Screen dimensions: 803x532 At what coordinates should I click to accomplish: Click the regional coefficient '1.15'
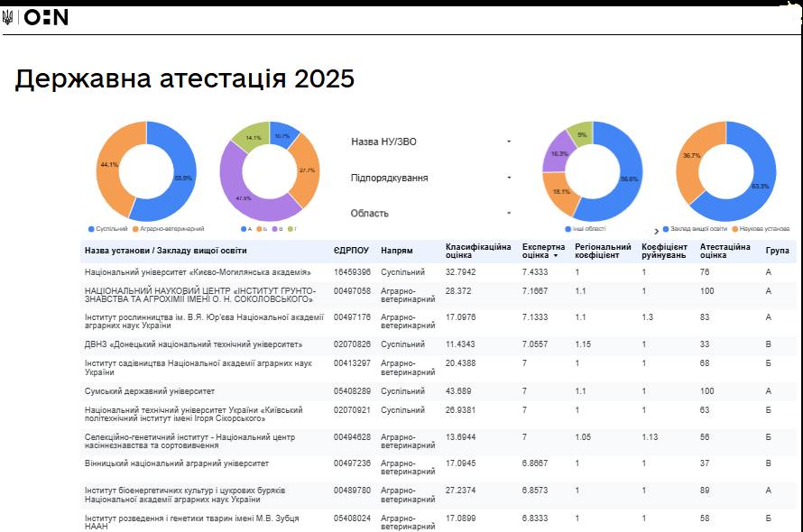tap(583, 344)
